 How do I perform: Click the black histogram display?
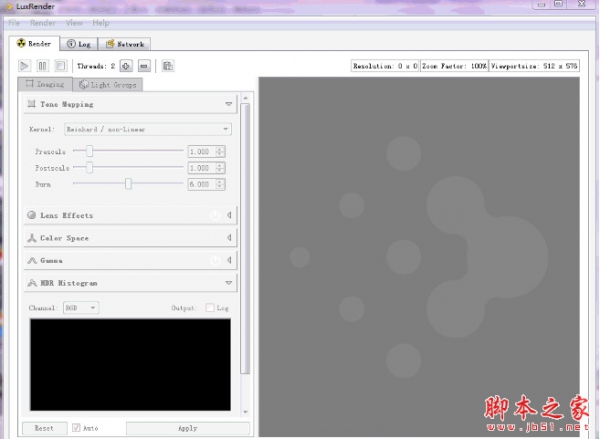[130, 365]
